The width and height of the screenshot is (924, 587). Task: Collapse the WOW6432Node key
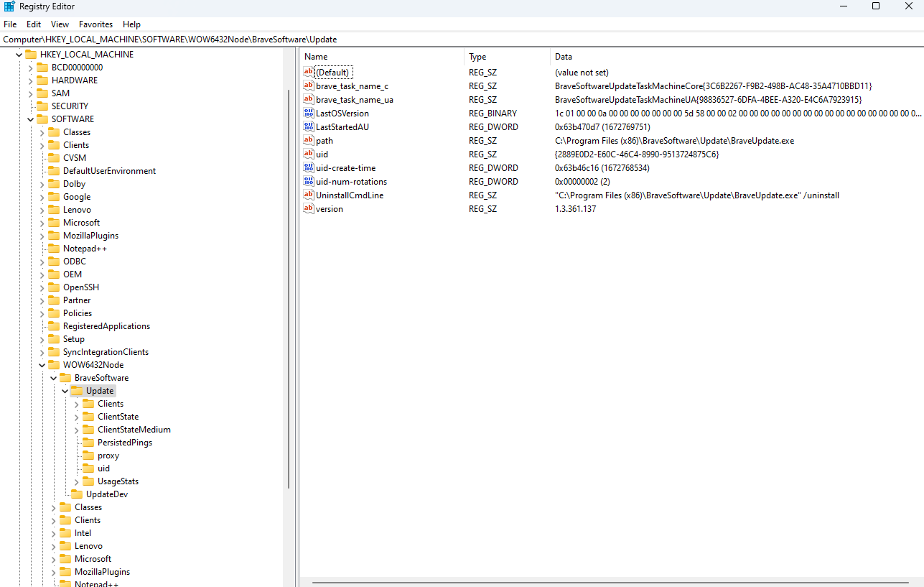click(42, 365)
